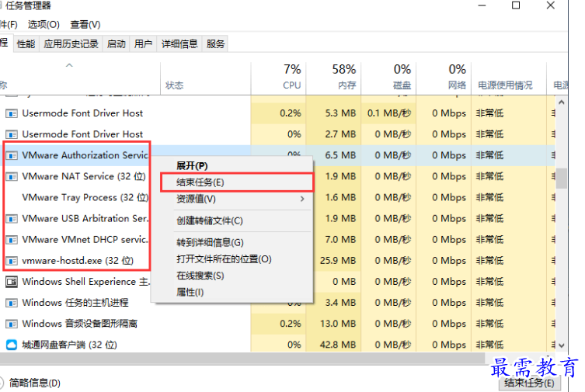Click 简略信息(D) to collapse details
This screenshot has height=392, width=585.
coord(34,383)
